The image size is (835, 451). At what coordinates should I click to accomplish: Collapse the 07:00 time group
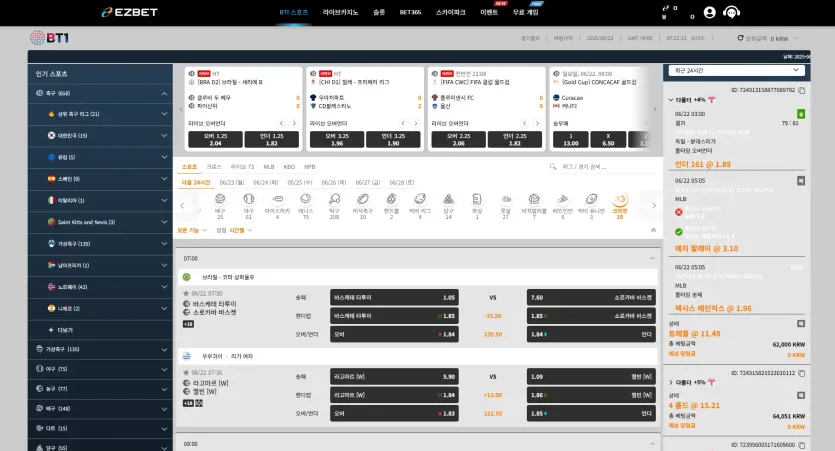(x=652, y=258)
